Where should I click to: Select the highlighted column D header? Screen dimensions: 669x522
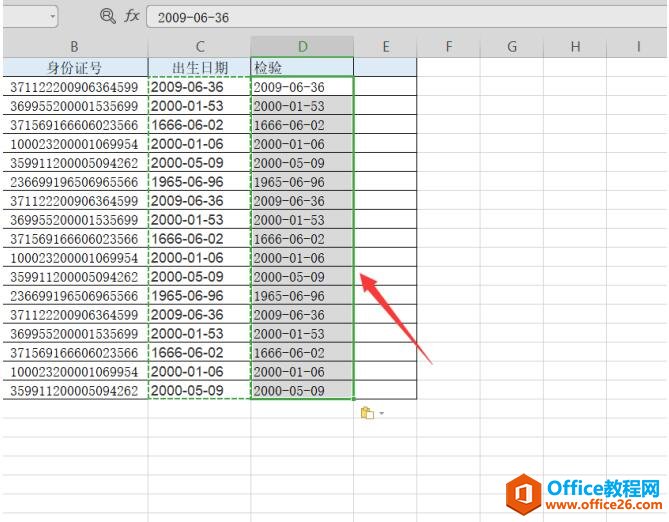(x=303, y=46)
